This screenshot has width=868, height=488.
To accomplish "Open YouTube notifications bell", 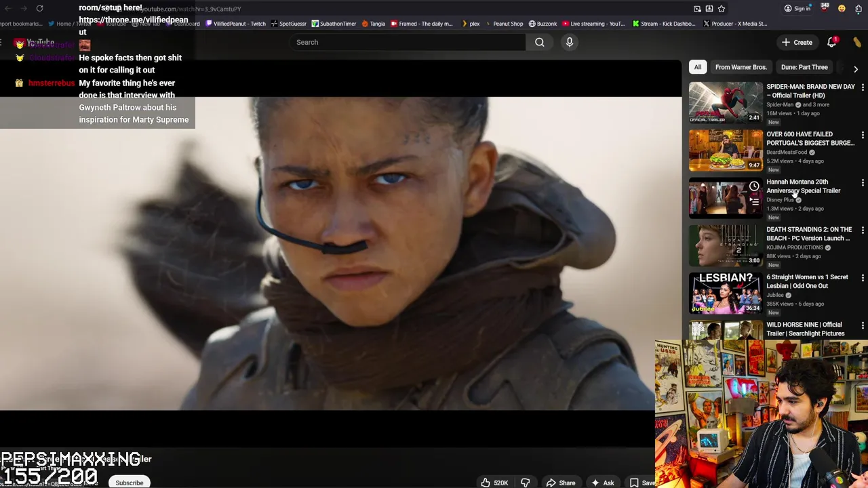I will point(831,42).
